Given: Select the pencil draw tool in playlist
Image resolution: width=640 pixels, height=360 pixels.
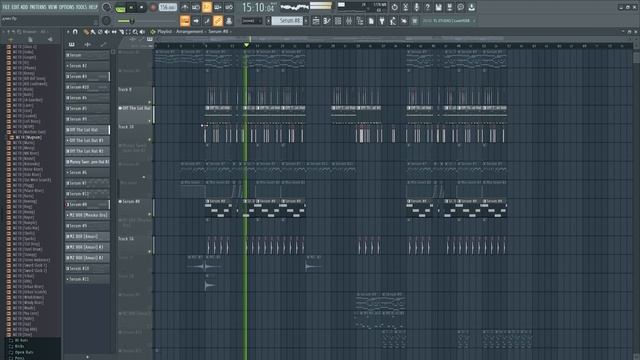Looking at the screenshot, I should click(x=86, y=32).
